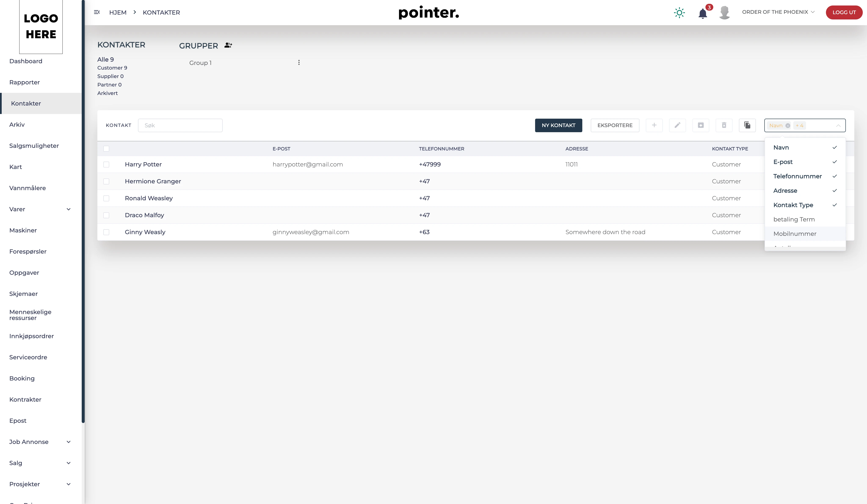Enable the betaling Term column option
867x504 pixels.
(805, 219)
